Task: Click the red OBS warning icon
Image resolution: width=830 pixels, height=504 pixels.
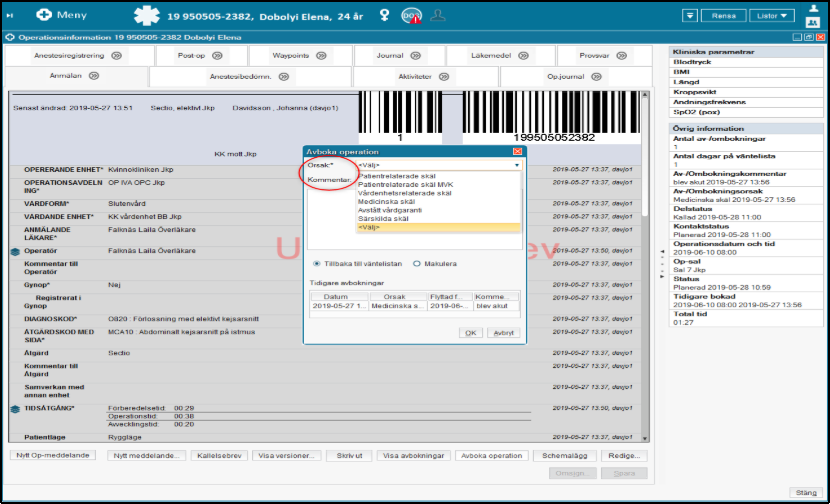Action: coord(410,16)
